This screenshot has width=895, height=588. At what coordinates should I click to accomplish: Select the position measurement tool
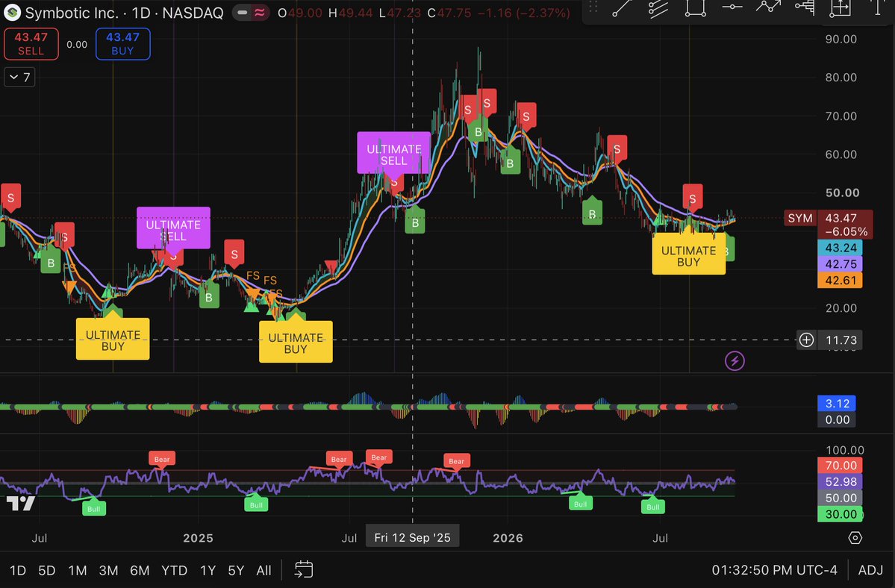841,7
